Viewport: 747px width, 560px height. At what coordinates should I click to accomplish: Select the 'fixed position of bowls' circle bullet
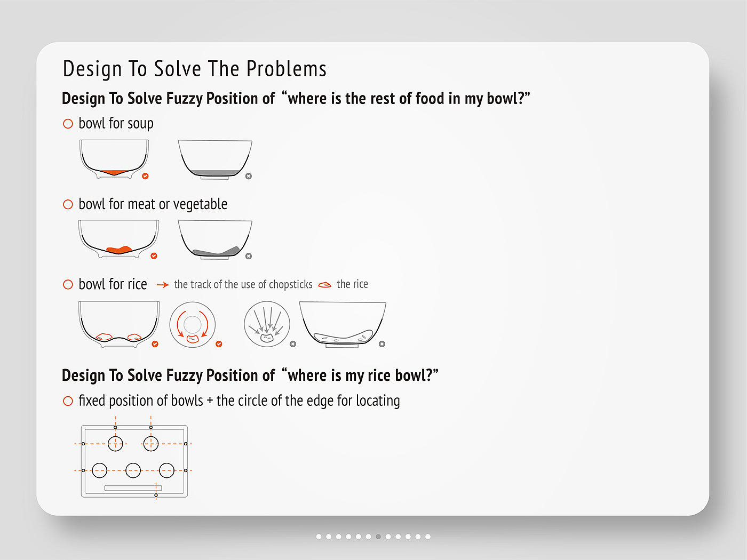click(68, 401)
